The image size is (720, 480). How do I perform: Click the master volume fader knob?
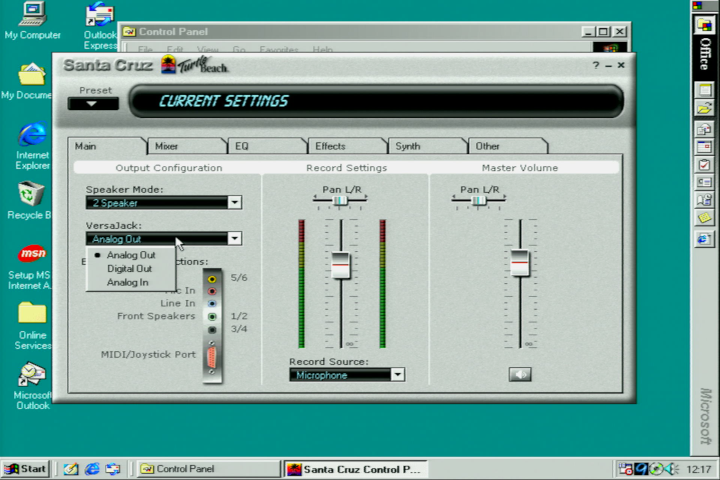point(520,262)
